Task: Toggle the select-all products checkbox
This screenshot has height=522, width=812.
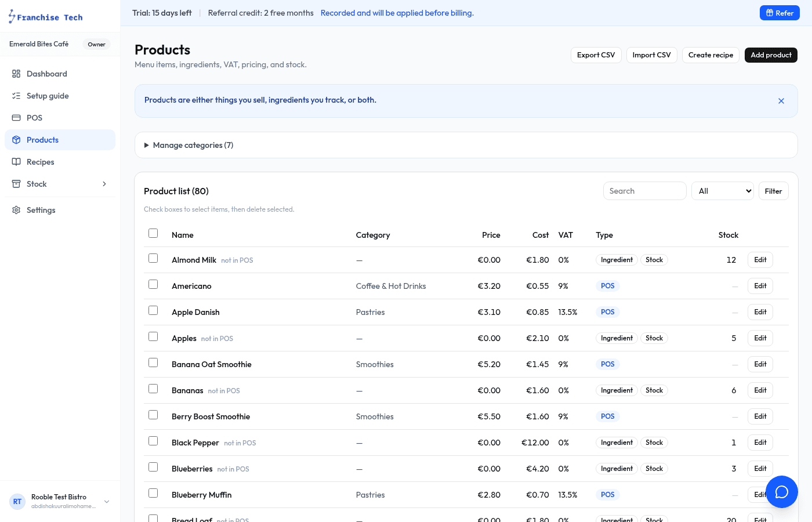Action: pyautogui.click(x=153, y=233)
